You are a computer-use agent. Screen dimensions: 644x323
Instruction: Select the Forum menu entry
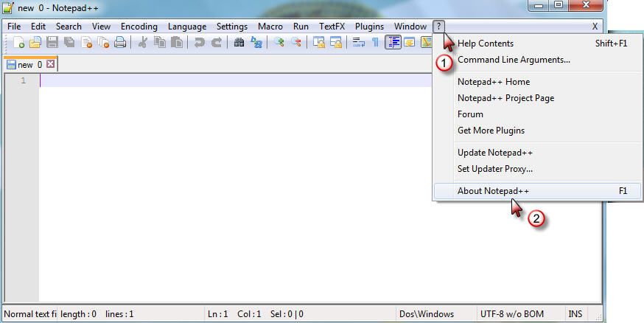[x=538, y=114]
